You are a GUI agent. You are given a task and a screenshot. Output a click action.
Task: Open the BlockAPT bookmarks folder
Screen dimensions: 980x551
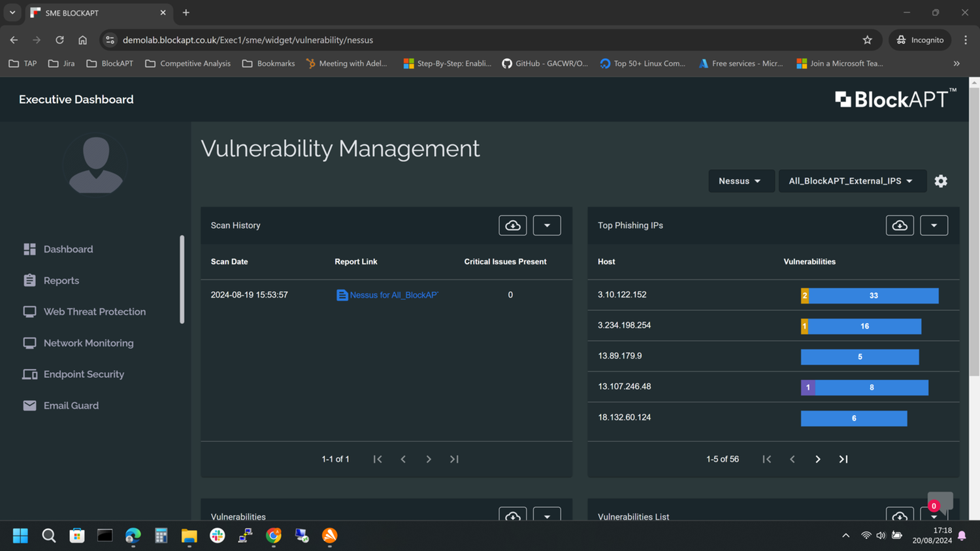click(110, 63)
